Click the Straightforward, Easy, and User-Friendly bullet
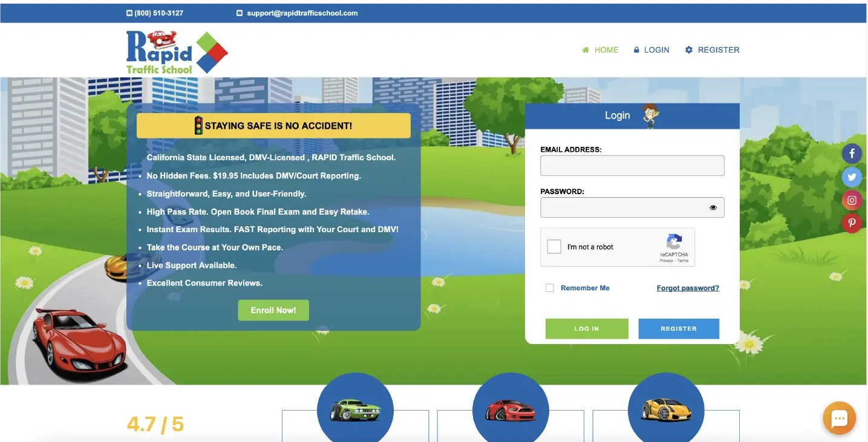Image resolution: width=868 pixels, height=442 pixels. 226,194
